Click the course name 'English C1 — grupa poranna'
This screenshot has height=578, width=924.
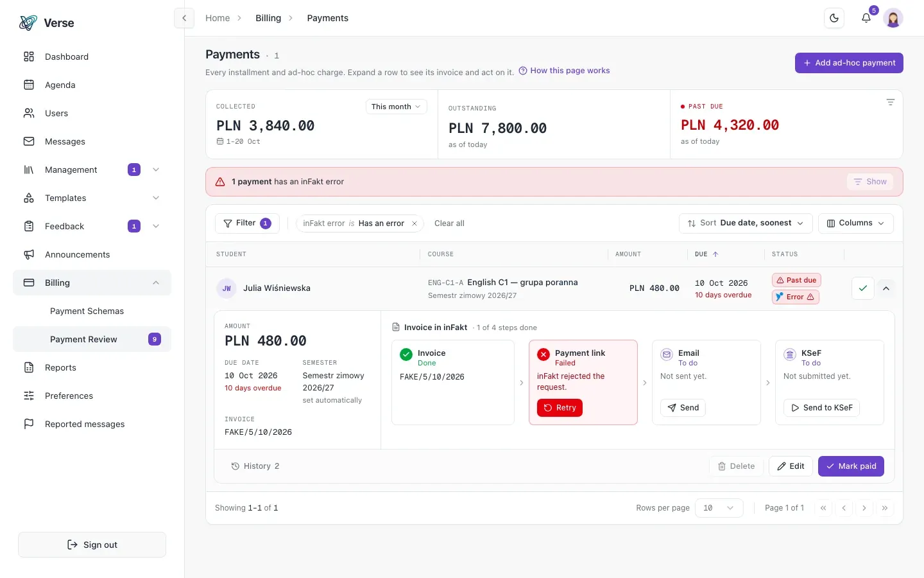522,283
